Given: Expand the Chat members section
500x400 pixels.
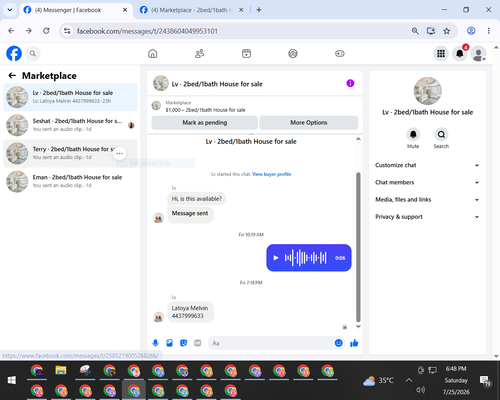Looking at the screenshot, I should click(x=427, y=182).
